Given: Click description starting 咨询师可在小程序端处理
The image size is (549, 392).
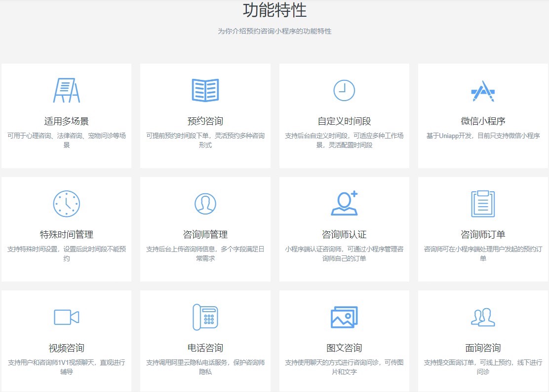Looking at the screenshot, I should coord(483,253).
